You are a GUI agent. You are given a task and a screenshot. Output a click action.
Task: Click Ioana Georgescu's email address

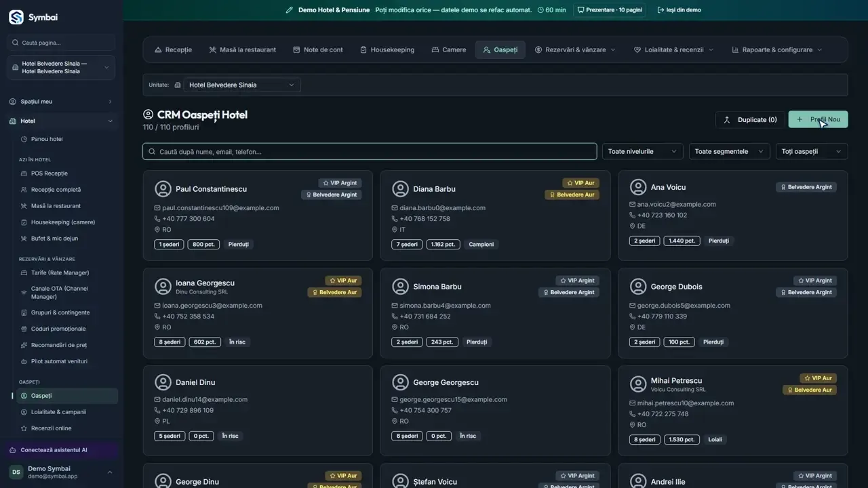pos(212,306)
